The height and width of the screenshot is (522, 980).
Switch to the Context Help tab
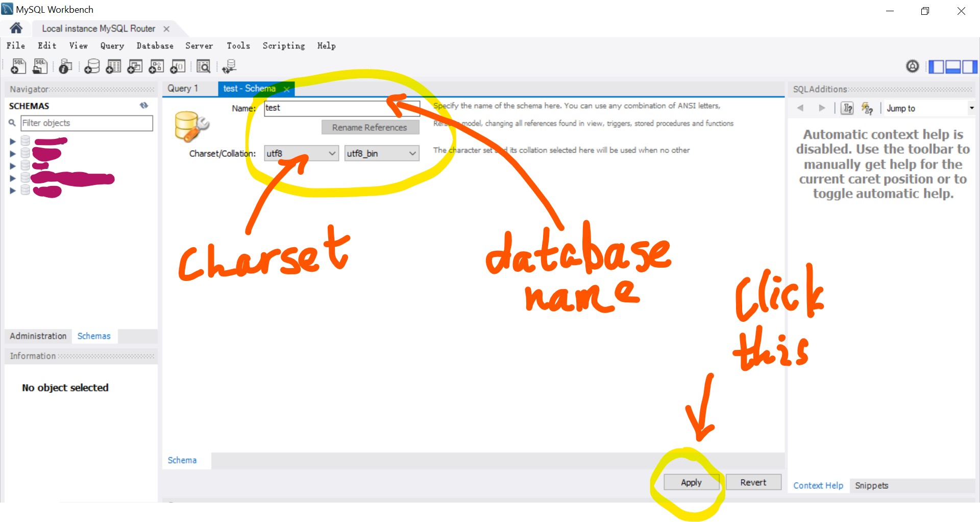[x=818, y=485]
